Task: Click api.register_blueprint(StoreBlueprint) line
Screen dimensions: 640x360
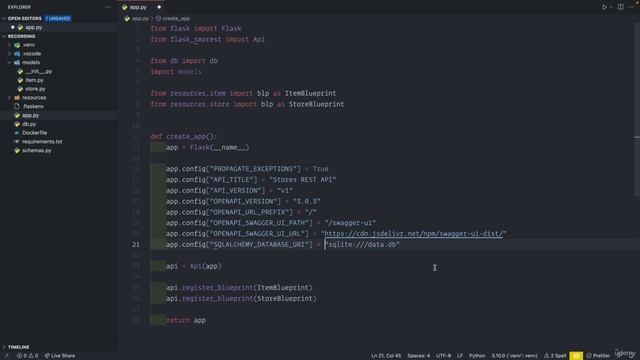Action: [241, 298]
